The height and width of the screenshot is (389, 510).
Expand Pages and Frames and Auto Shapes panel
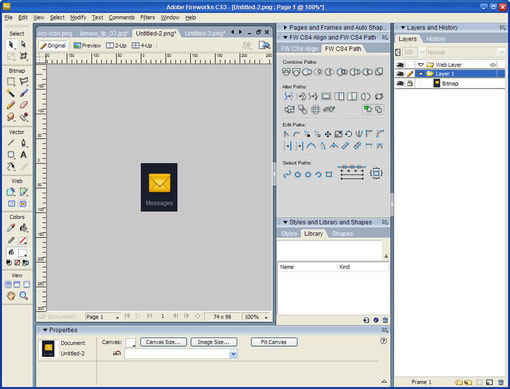(x=285, y=27)
